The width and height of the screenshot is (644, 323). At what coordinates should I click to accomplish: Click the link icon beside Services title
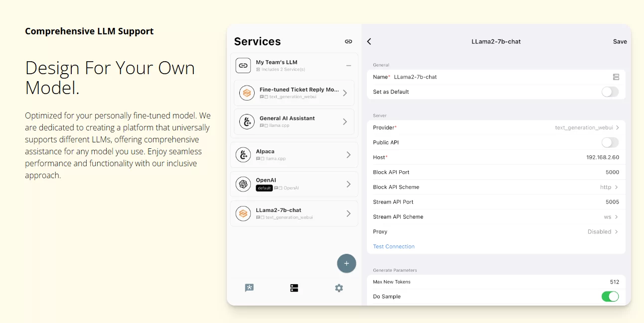348,42
